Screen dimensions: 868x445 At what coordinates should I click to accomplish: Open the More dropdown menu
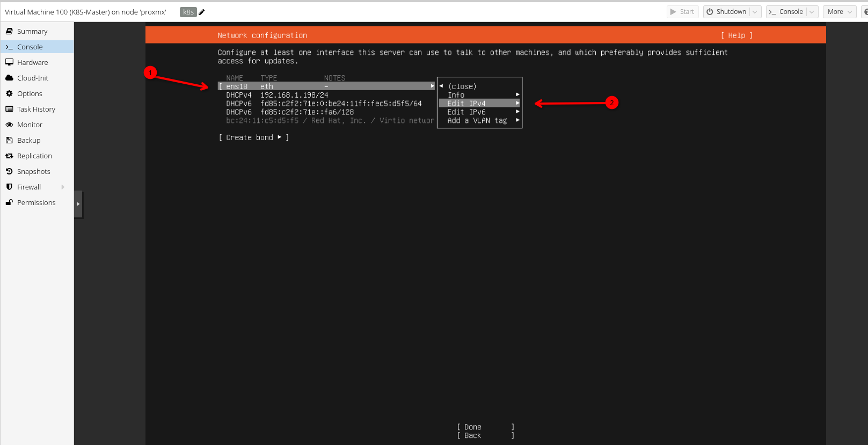pos(839,12)
